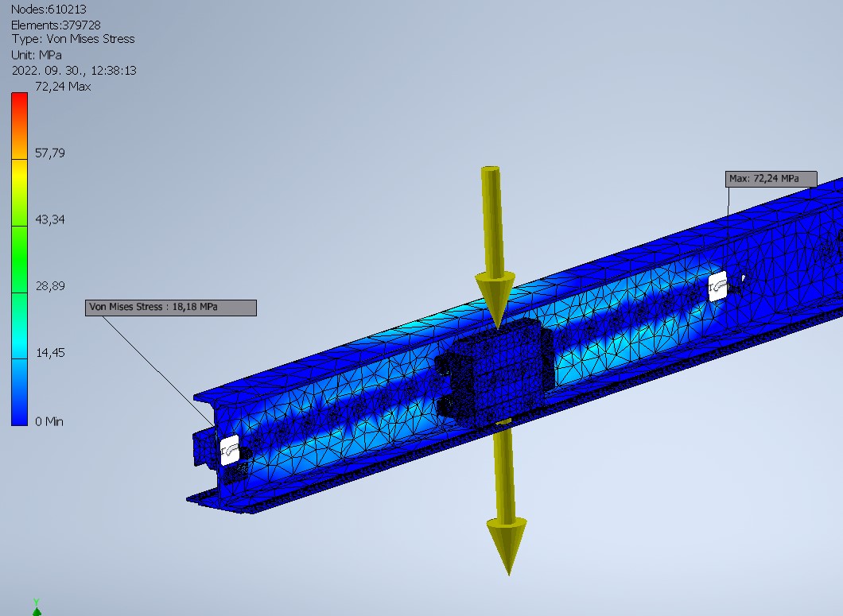Click the "72,24 Max" legend value

tap(63, 87)
